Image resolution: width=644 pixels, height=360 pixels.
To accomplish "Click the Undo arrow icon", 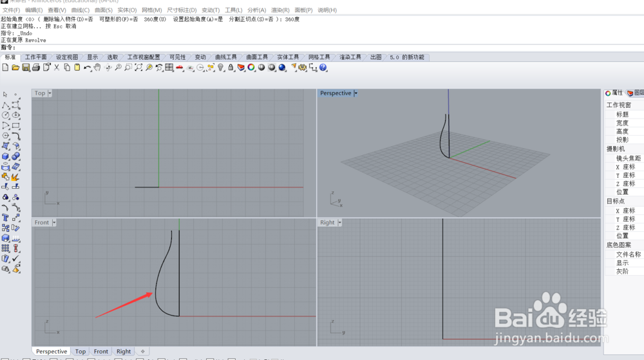I will pos(87,68).
